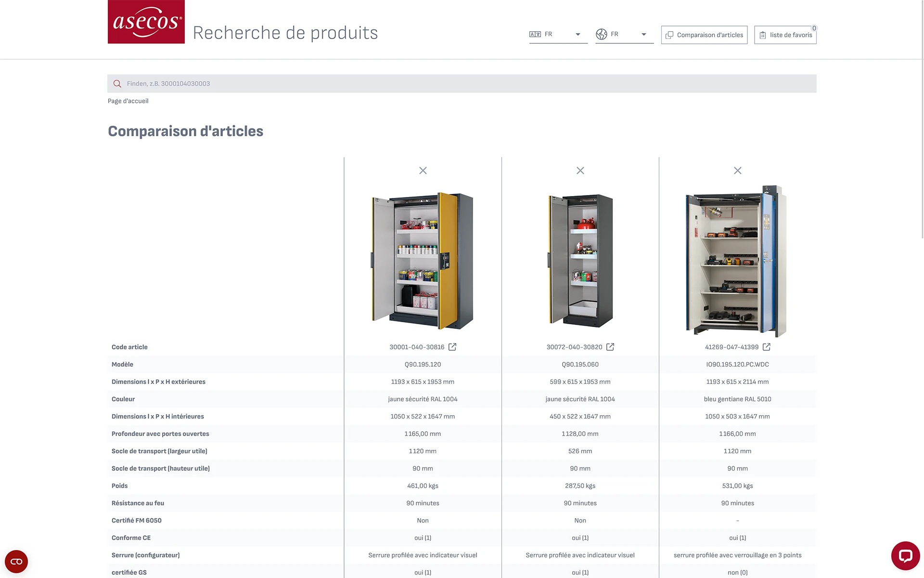Open article 41269-047-41399 via external link icon
Viewport: 924px width, 578px height.
(766, 346)
